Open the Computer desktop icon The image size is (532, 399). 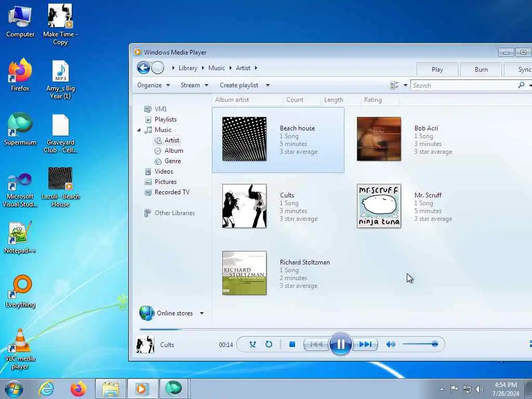point(20,22)
